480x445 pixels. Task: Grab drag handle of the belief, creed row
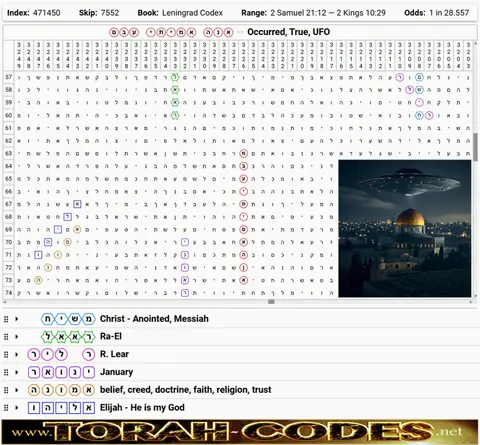coord(6,390)
